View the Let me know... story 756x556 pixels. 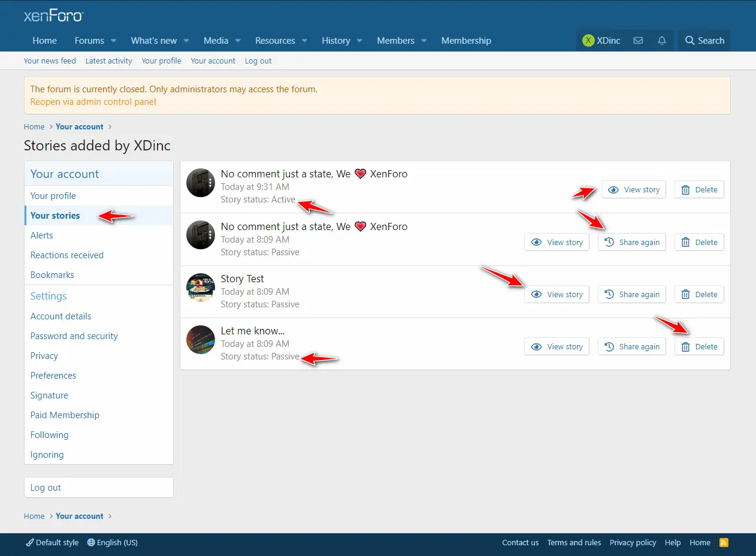(557, 347)
